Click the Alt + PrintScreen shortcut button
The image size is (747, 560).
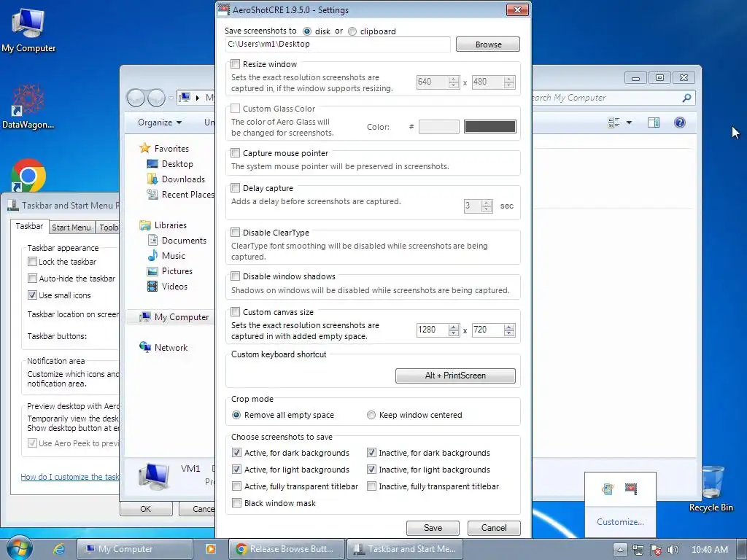[x=455, y=376]
